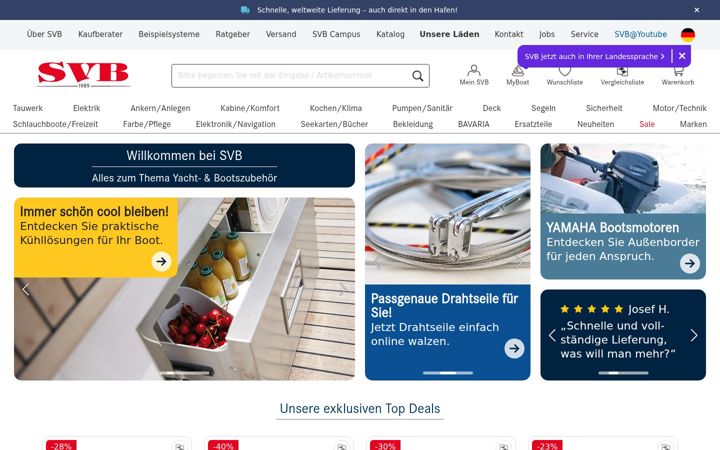The width and height of the screenshot is (720, 450).
Task: Dismiss the top delivery announcement banner
Action: tap(697, 10)
